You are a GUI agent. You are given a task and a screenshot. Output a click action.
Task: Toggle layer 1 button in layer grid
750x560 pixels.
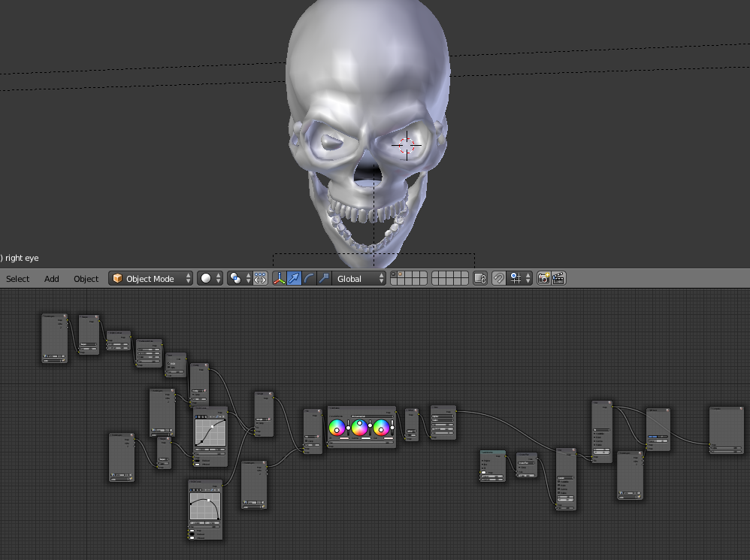point(394,275)
